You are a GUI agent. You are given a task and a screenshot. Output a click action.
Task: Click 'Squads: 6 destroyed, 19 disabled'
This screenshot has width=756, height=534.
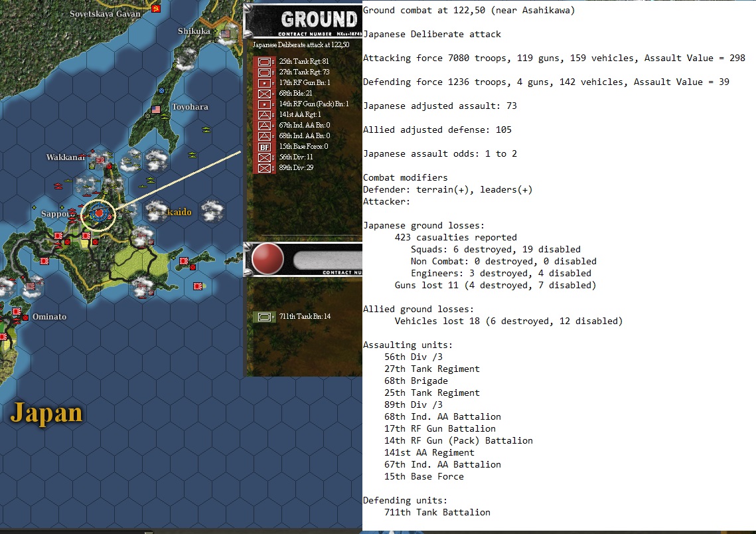496,249
